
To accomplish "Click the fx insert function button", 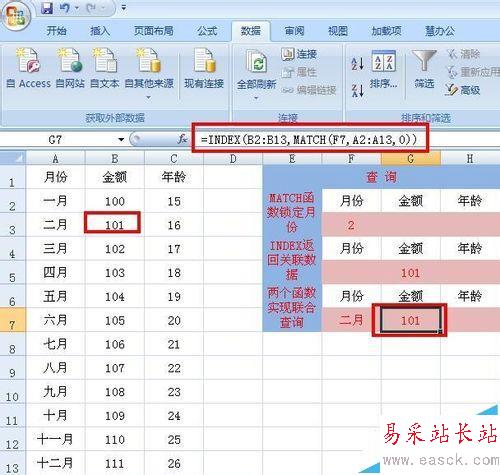I will (x=182, y=139).
